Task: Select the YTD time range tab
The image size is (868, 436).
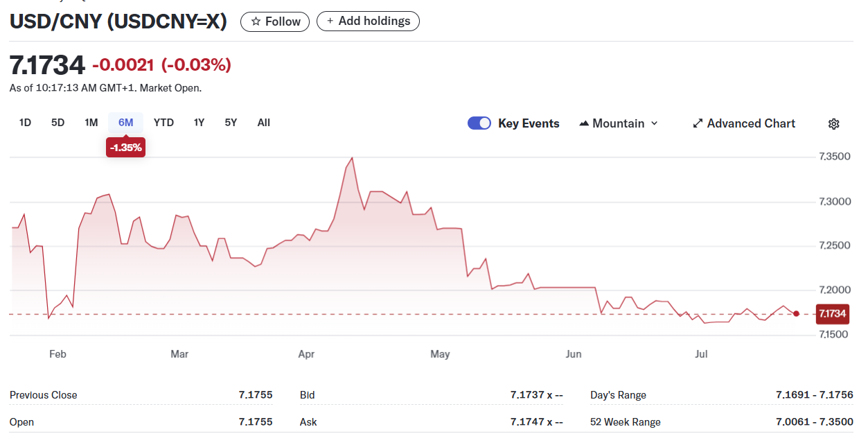Action: (x=163, y=123)
